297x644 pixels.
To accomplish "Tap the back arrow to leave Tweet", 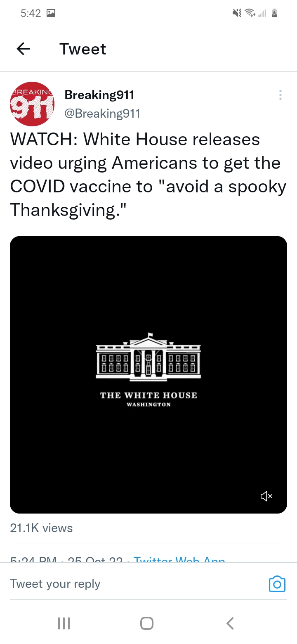I will tap(23, 49).
